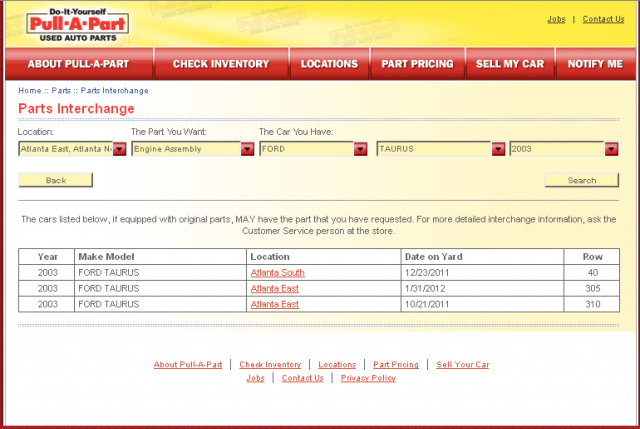Open Atlanta South location link
The image size is (640, 429).
(x=278, y=273)
